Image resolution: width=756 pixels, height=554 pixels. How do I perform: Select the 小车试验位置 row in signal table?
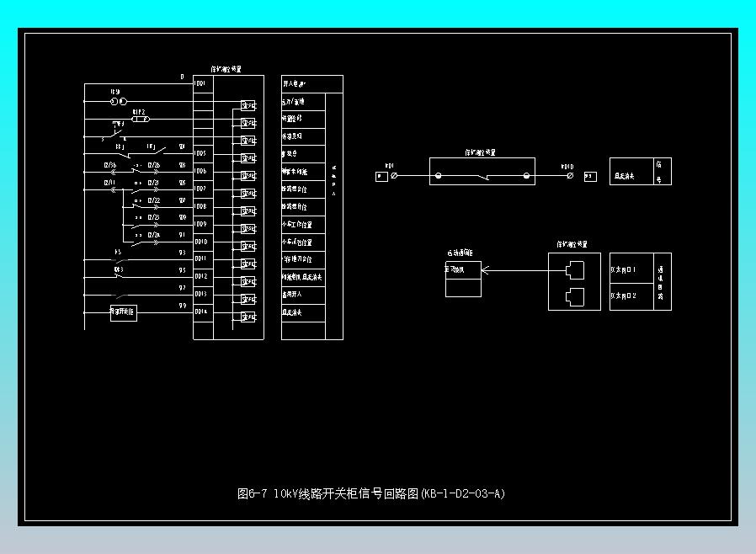[x=303, y=242]
